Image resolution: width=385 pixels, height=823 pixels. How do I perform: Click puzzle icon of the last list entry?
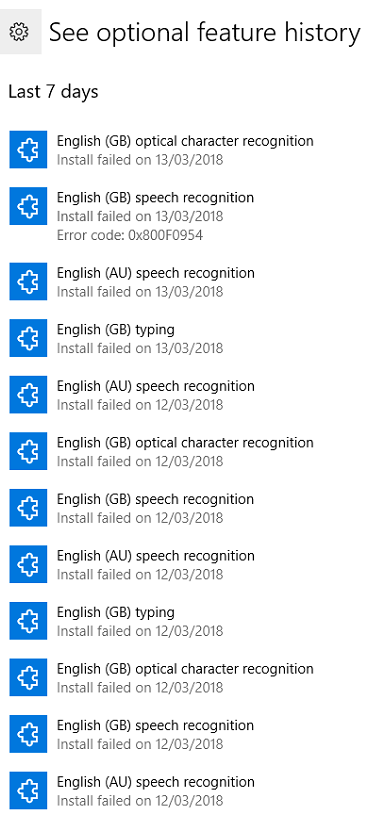point(28,790)
